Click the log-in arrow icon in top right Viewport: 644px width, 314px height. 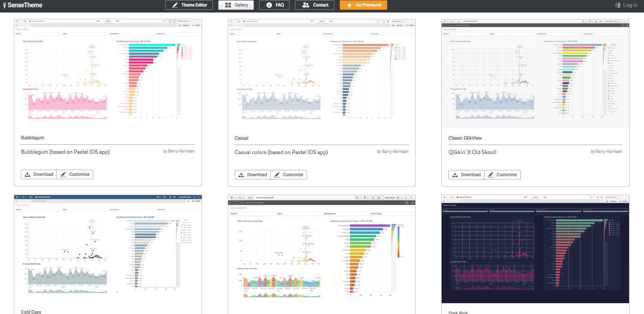pos(617,5)
